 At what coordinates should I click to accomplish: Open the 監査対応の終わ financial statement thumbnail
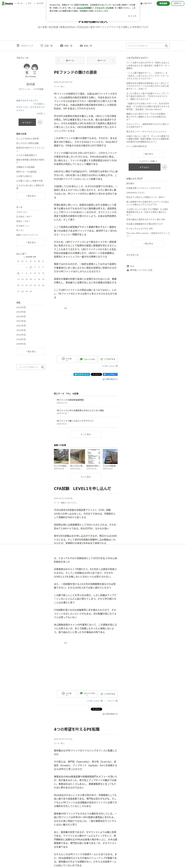click(x=94, y=457)
